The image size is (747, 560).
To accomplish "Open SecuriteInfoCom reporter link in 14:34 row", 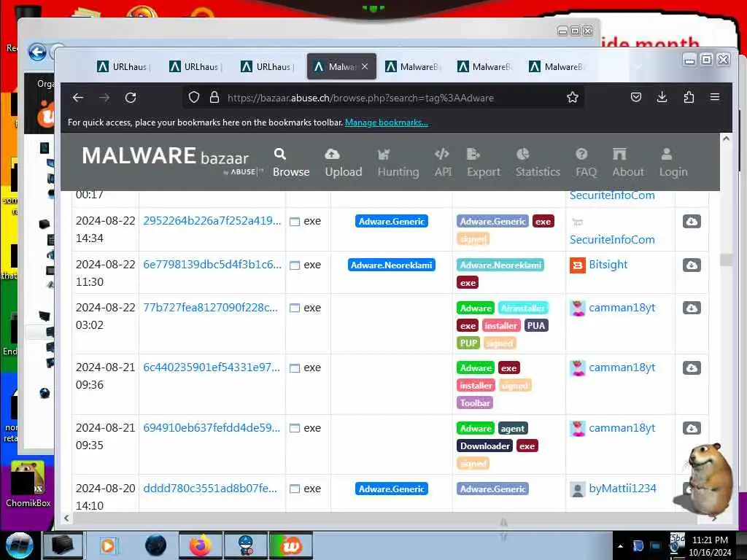I will point(612,239).
